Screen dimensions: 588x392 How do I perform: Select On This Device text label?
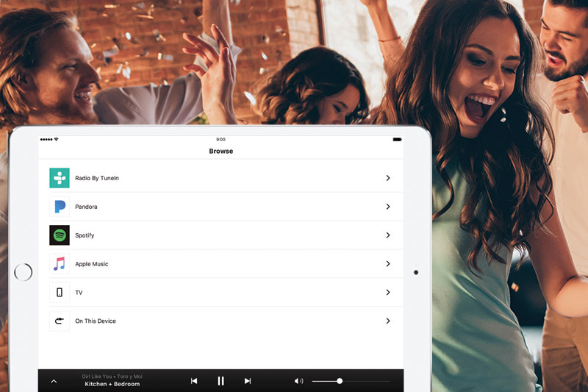[96, 321]
